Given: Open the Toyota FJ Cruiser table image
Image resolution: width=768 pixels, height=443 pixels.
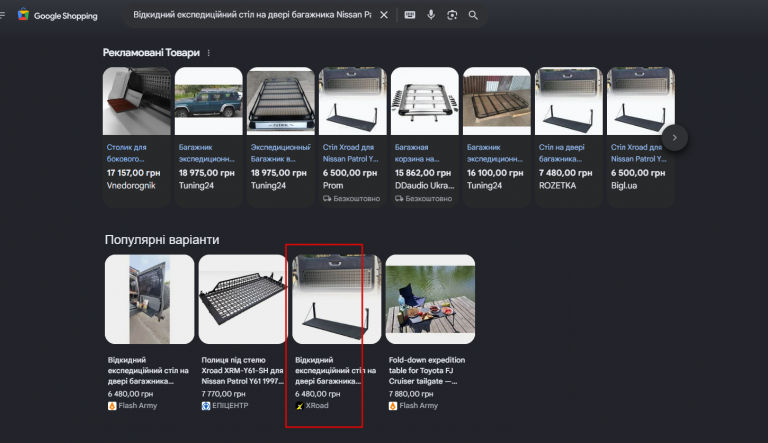Looking at the screenshot, I should tap(430, 299).
